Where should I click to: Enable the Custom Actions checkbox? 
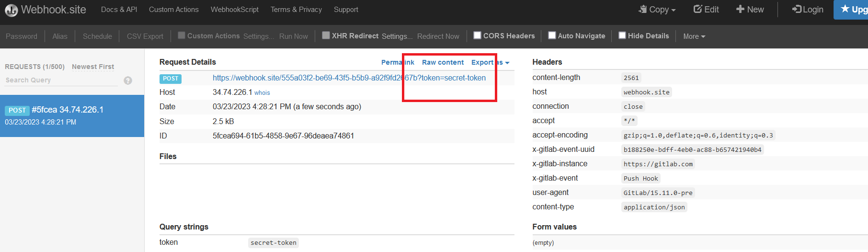point(182,35)
